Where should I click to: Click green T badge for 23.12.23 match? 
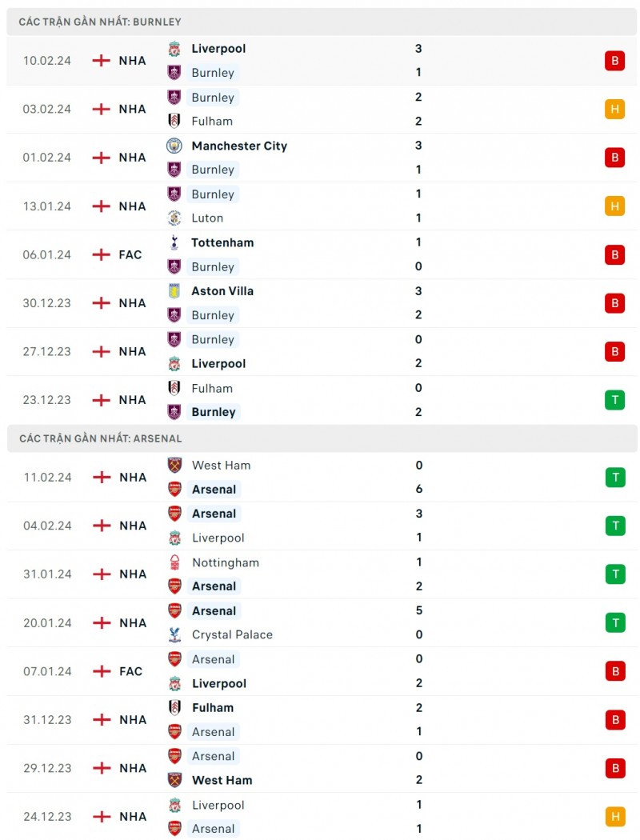coord(614,400)
